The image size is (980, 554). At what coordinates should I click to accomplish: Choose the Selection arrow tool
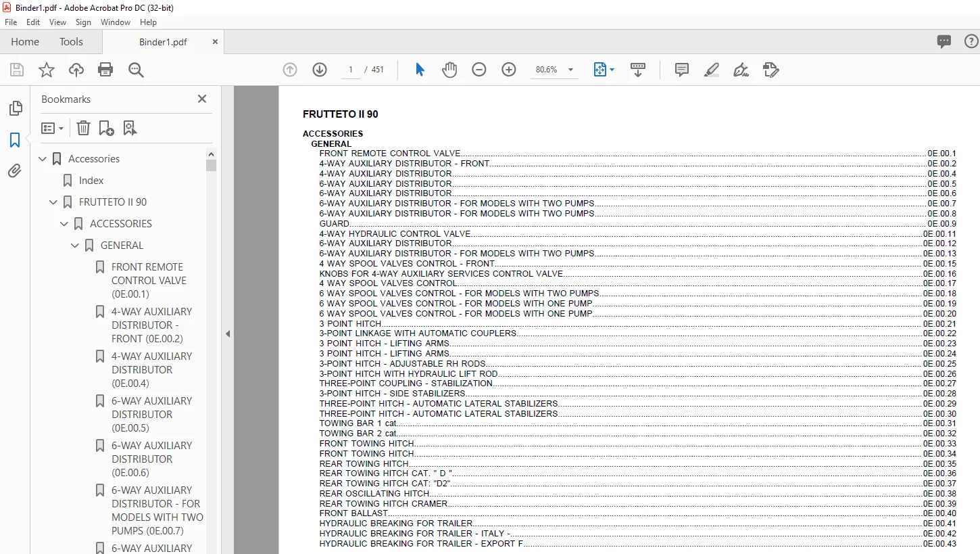click(420, 70)
